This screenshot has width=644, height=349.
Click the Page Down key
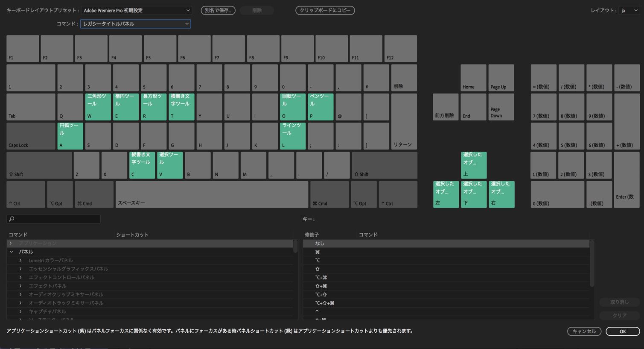(501, 107)
